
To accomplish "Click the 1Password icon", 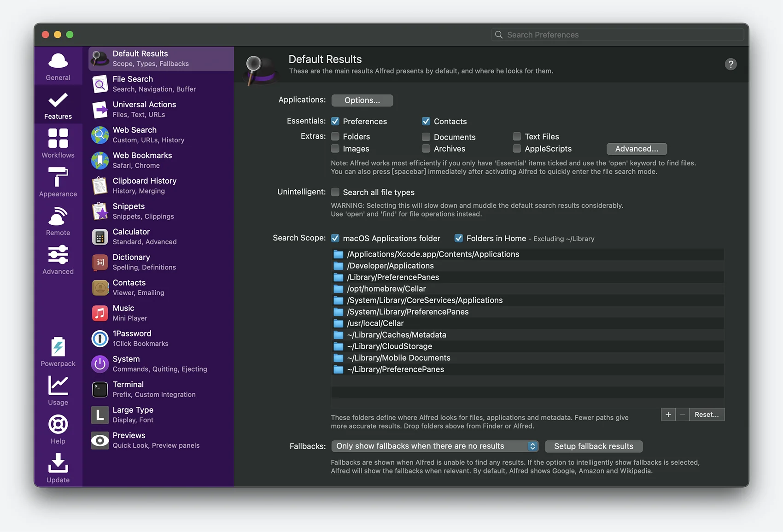I will (100, 339).
